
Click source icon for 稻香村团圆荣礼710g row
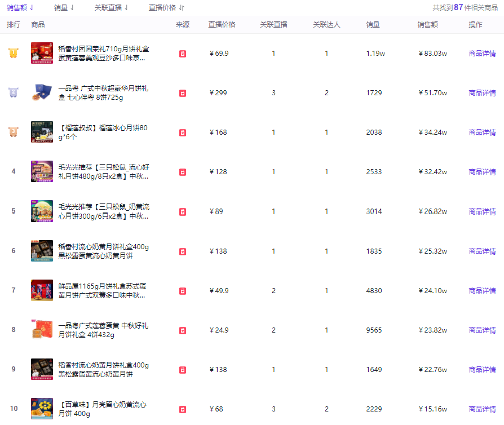click(183, 54)
